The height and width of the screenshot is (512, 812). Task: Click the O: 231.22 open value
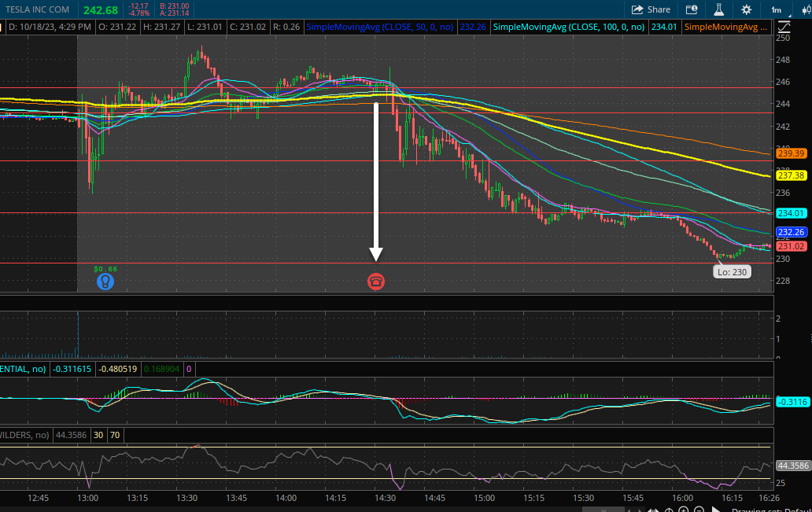[x=117, y=27]
